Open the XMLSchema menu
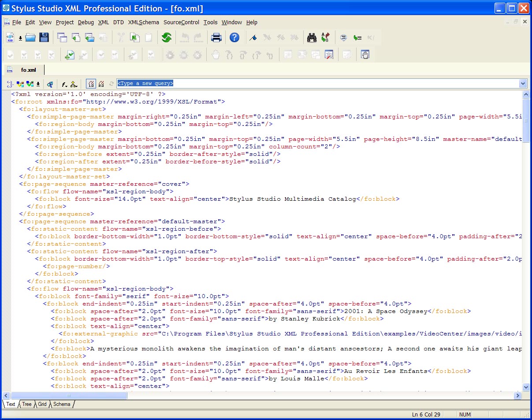The height and width of the screenshot is (420, 532). [143, 22]
